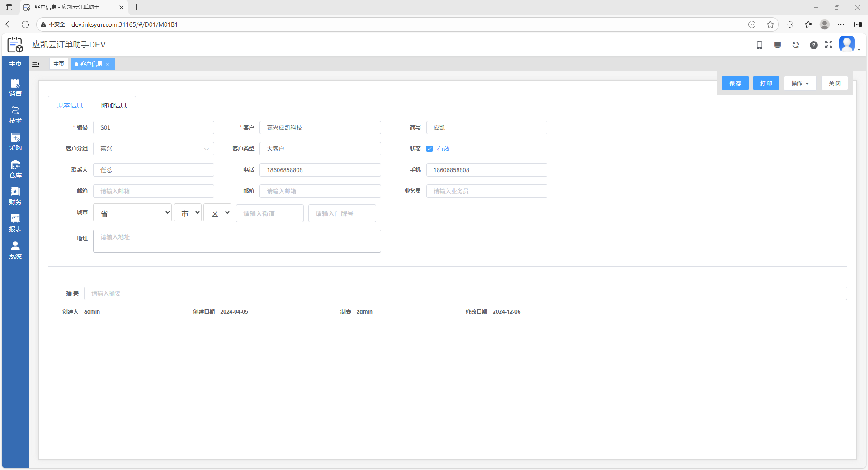Image resolution: width=868 pixels, height=470 pixels.
Task: Click the 摘要 summary input field
Action: tap(466, 293)
